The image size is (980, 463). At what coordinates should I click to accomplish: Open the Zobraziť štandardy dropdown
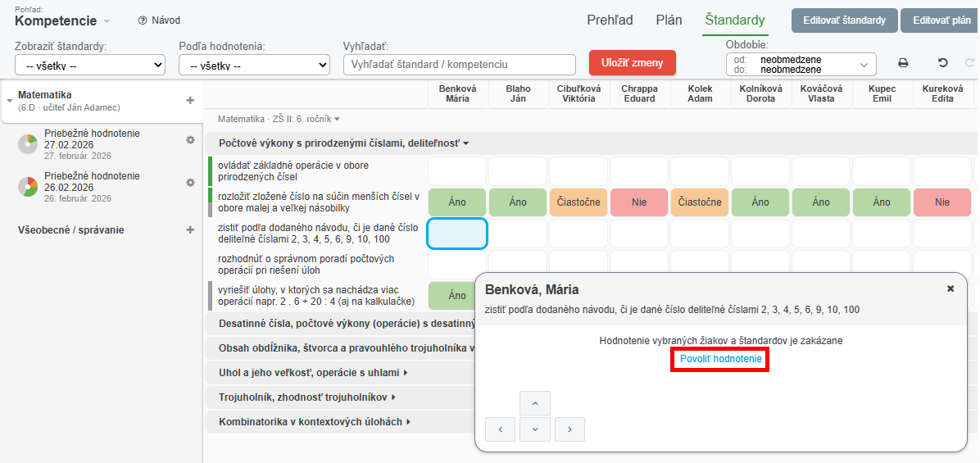click(x=90, y=65)
